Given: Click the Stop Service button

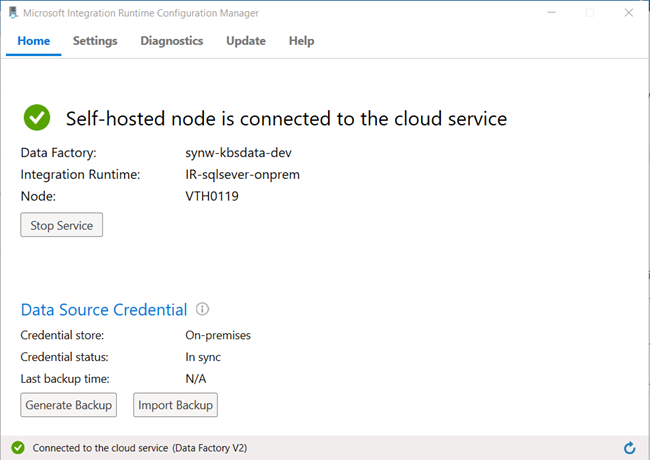Looking at the screenshot, I should pyautogui.click(x=62, y=225).
